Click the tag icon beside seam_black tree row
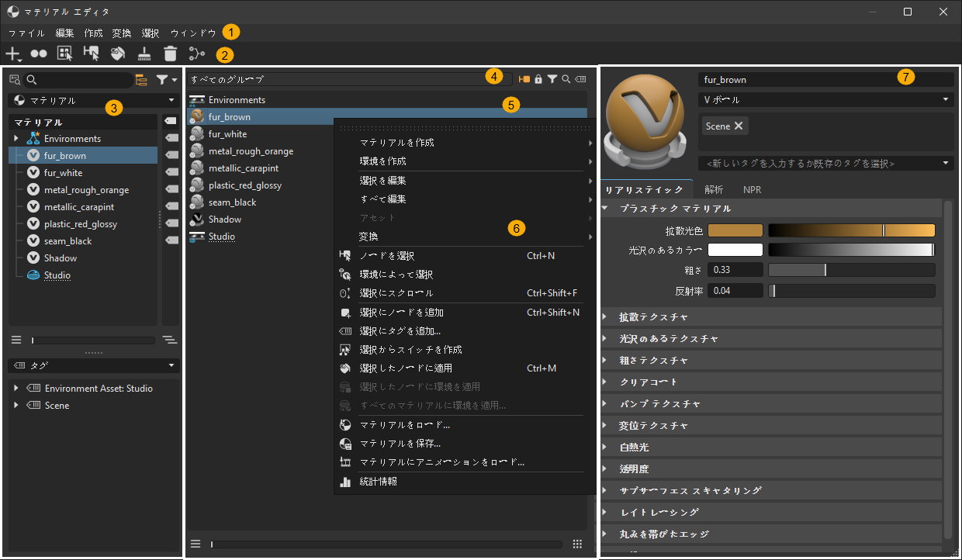This screenshot has width=962, height=560. (171, 240)
